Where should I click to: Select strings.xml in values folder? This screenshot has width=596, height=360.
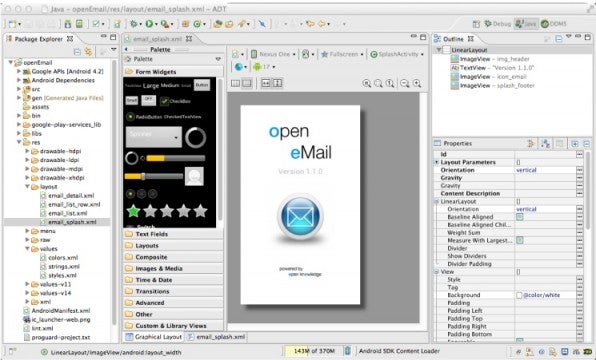[x=63, y=266]
